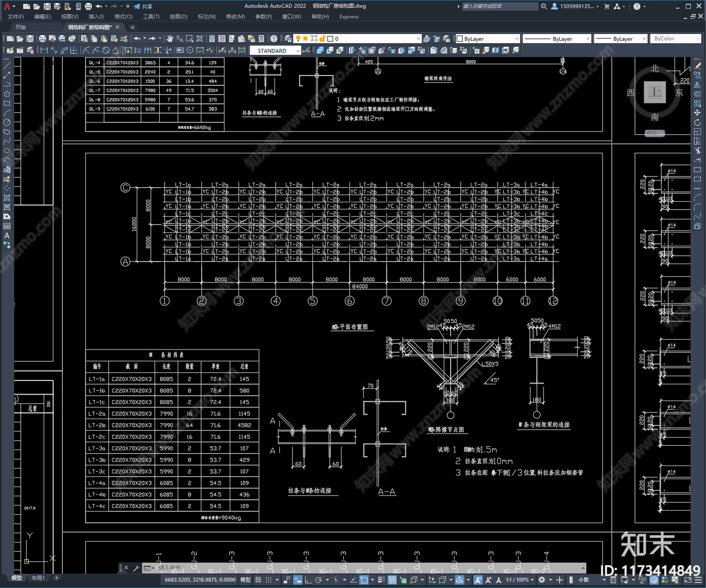
Task: Select the Rotate tool in modify toolbar
Action: click(697, 122)
